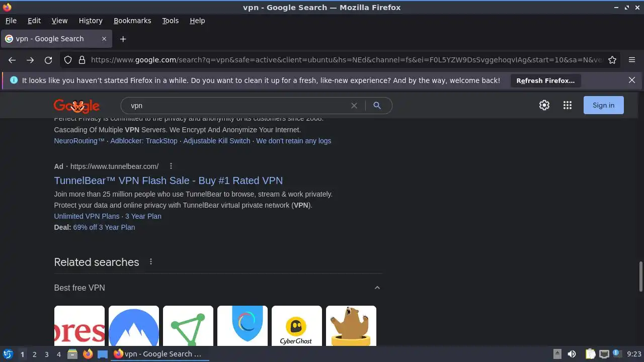Open the Adjustable Kill Switch link
This screenshot has width=644, height=362.
coord(217,141)
